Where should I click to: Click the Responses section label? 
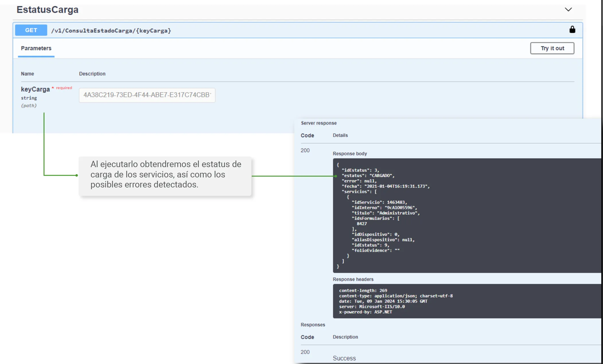[313, 325]
